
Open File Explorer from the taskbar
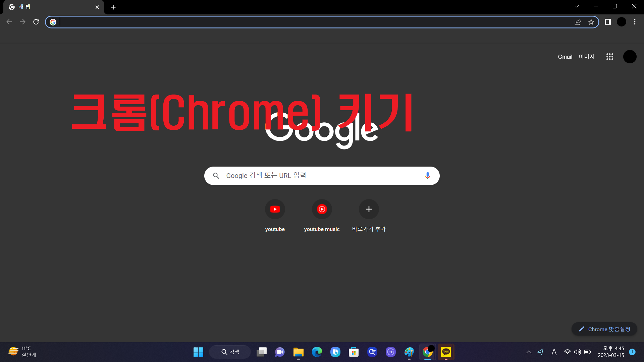click(298, 352)
